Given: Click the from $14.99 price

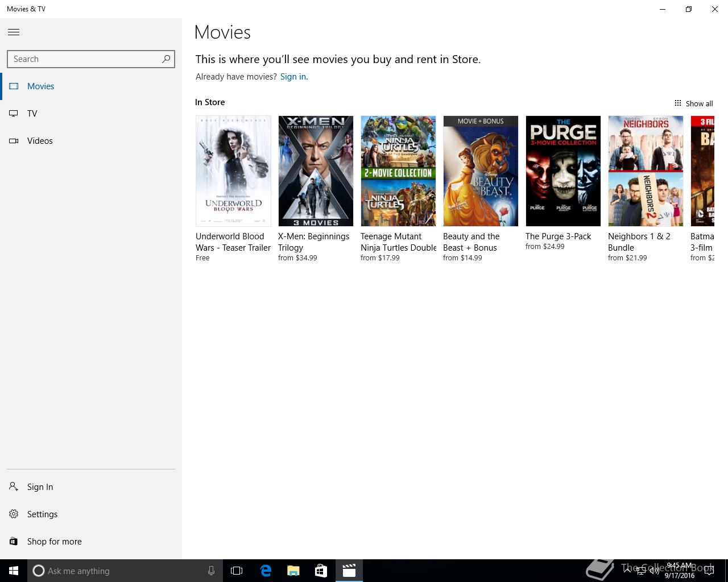Looking at the screenshot, I should click(462, 258).
